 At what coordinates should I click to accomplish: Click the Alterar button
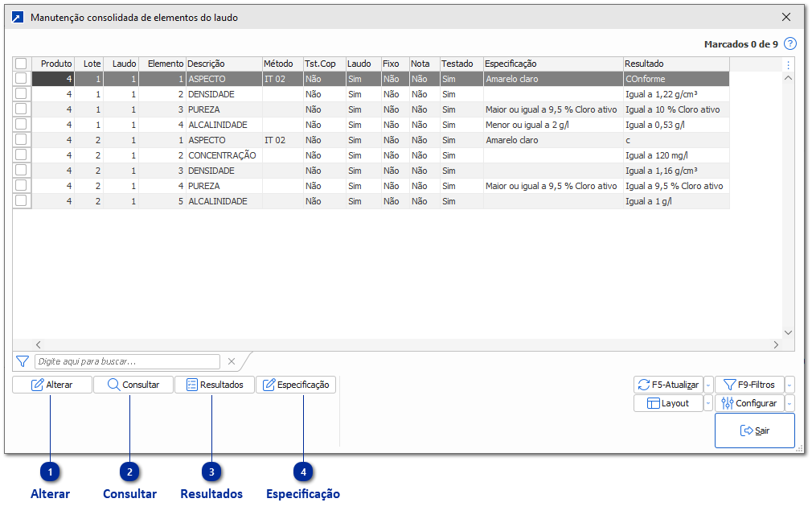(52, 385)
